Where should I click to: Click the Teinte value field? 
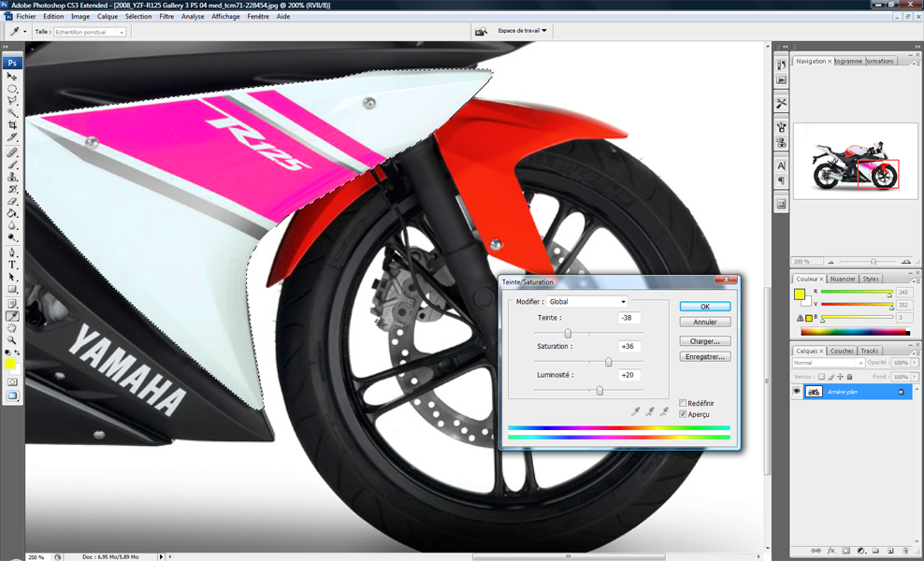629,318
